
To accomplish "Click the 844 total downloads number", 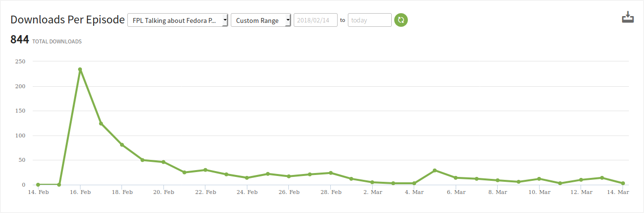I will 20,40.
